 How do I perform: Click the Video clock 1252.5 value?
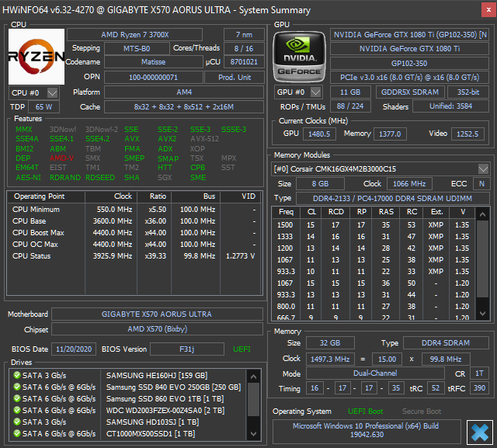tap(467, 134)
